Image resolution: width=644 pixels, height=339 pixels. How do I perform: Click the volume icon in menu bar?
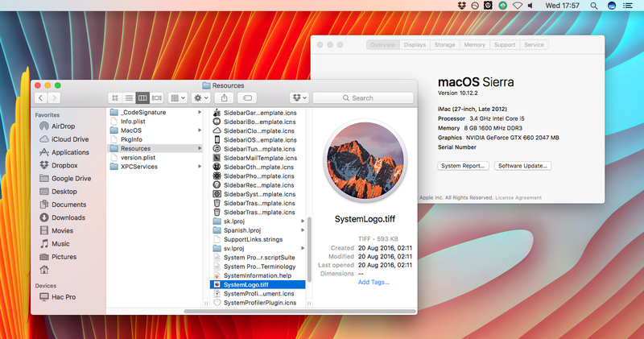coord(530,6)
